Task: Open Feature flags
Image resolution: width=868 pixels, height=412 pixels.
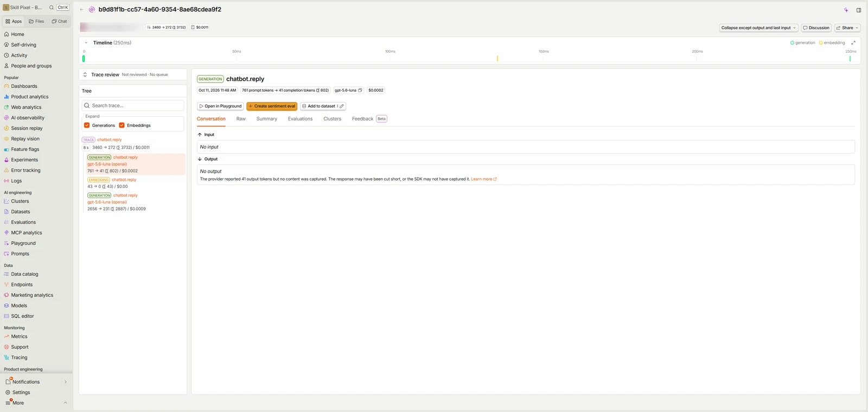Action: point(25,149)
